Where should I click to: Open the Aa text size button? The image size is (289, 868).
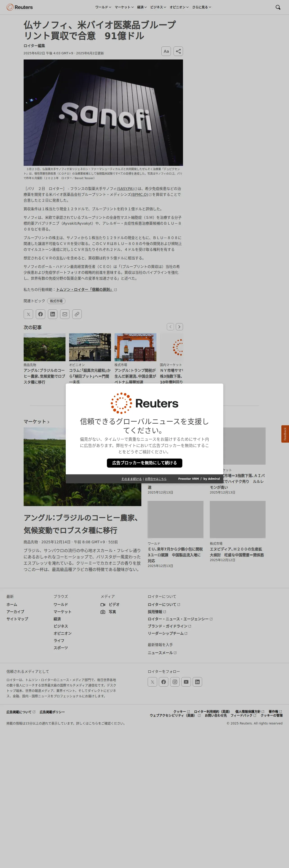pyautogui.click(x=166, y=51)
